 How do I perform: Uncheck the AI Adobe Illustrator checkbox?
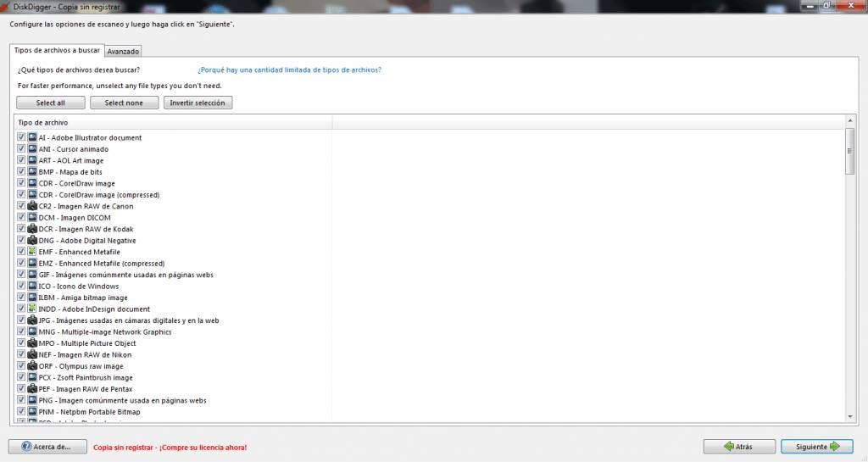pyautogui.click(x=21, y=137)
